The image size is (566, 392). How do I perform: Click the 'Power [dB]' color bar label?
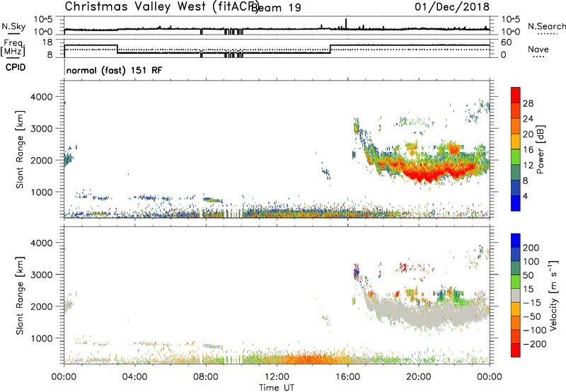[541, 149]
